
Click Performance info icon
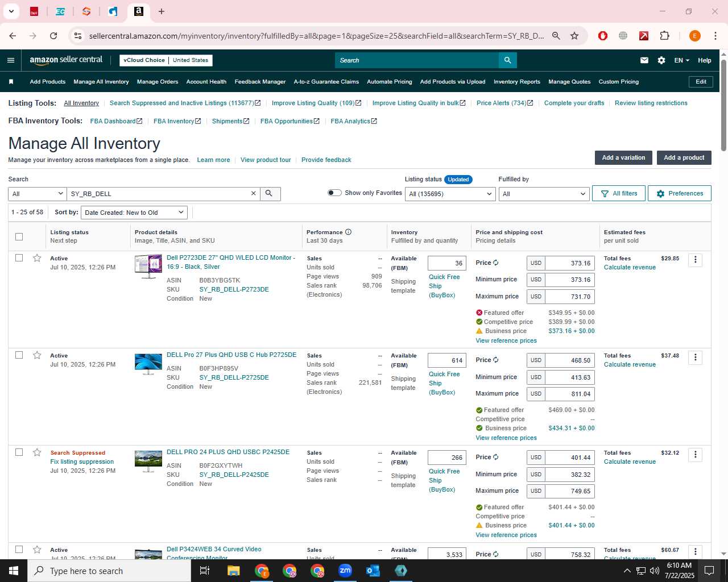click(348, 232)
